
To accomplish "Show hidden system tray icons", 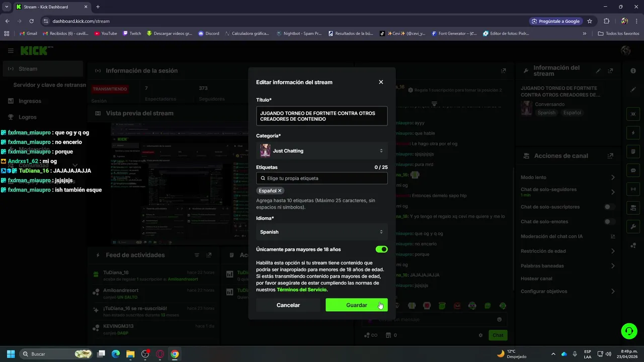I will 553,354.
